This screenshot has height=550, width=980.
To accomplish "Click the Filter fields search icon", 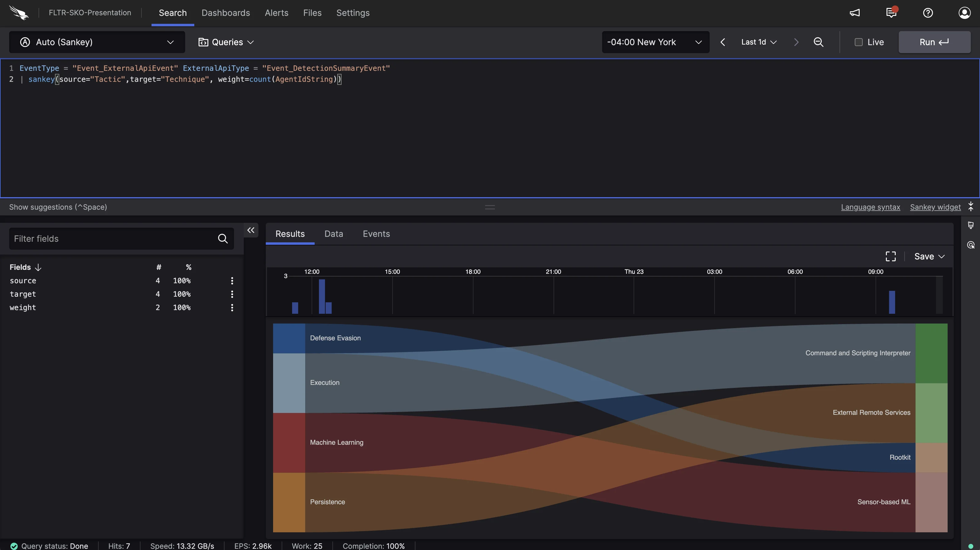I will click(223, 239).
